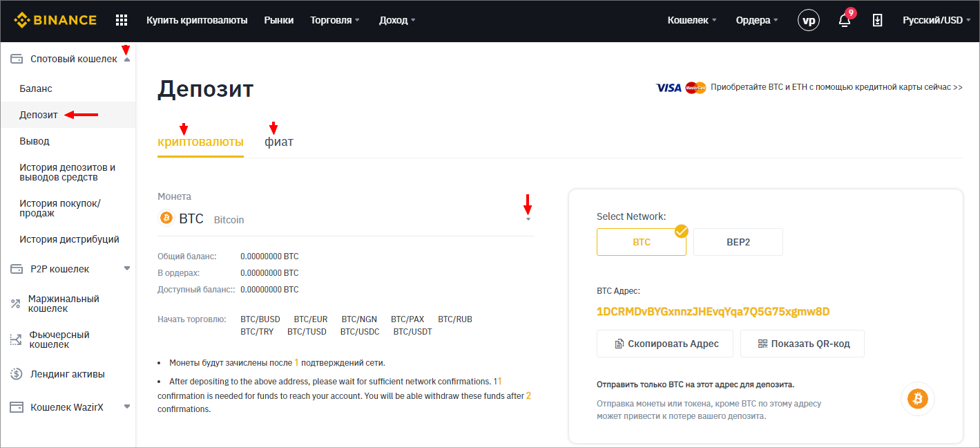Click the Margin wallet percent icon
The height and width of the screenshot is (448, 980).
tap(16, 304)
